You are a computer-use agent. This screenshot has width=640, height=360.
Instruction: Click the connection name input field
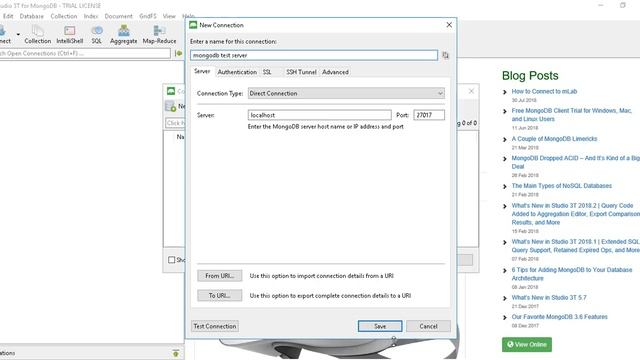pos(314,55)
